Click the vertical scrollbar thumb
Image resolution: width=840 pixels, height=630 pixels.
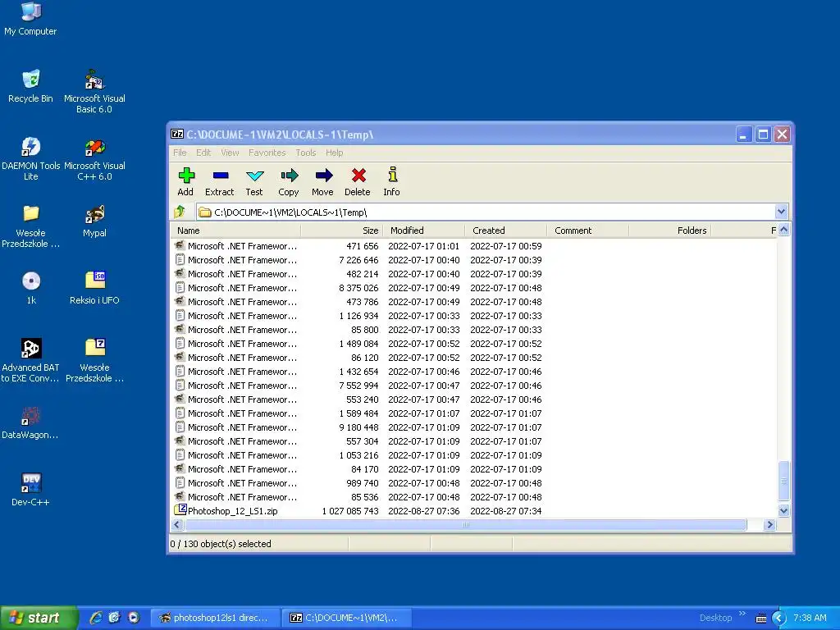(783, 481)
